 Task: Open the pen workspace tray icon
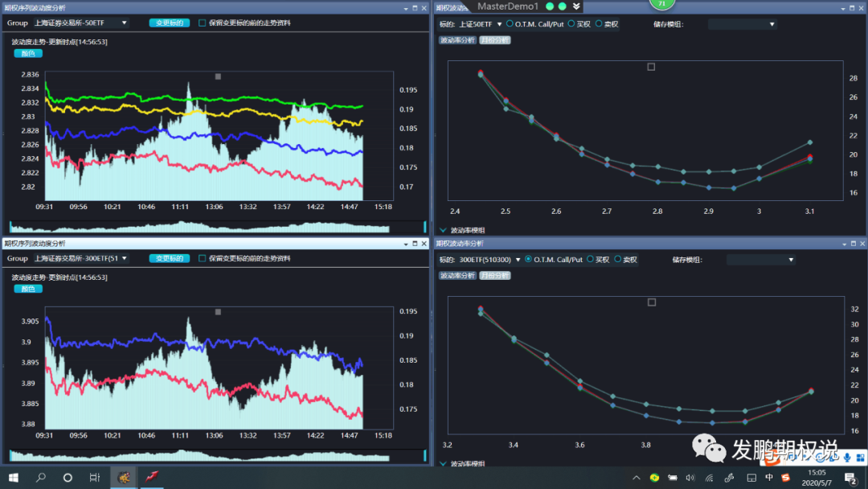[x=729, y=478]
